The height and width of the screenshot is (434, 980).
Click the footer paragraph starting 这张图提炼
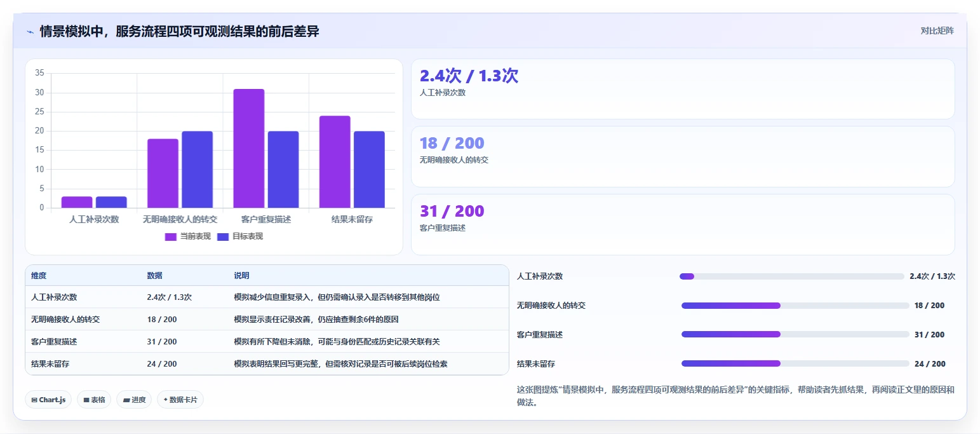tap(735, 396)
